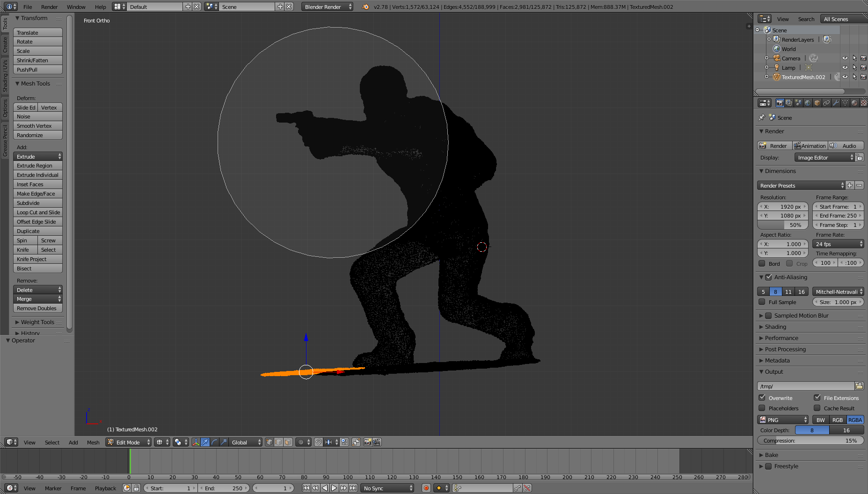Click the Smooth Vertex button
Screen dimensions: 868x494
pyautogui.click(x=38, y=126)
